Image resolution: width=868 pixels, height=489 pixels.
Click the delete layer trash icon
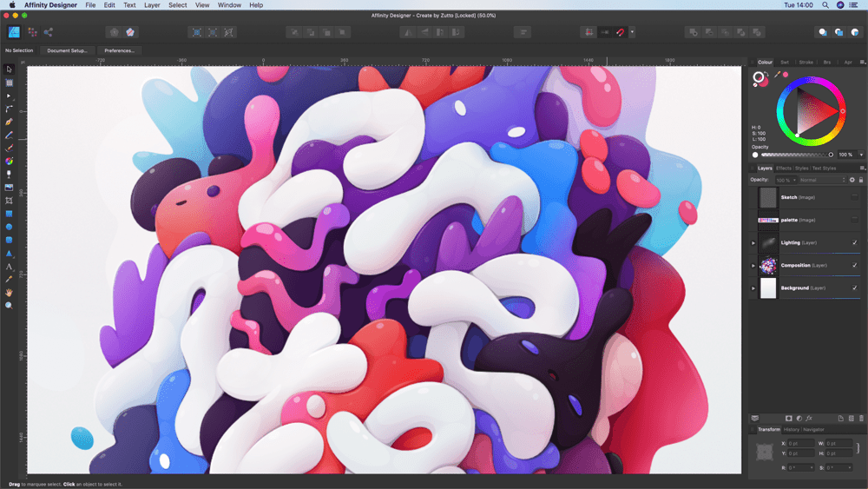tap(861, 419)
